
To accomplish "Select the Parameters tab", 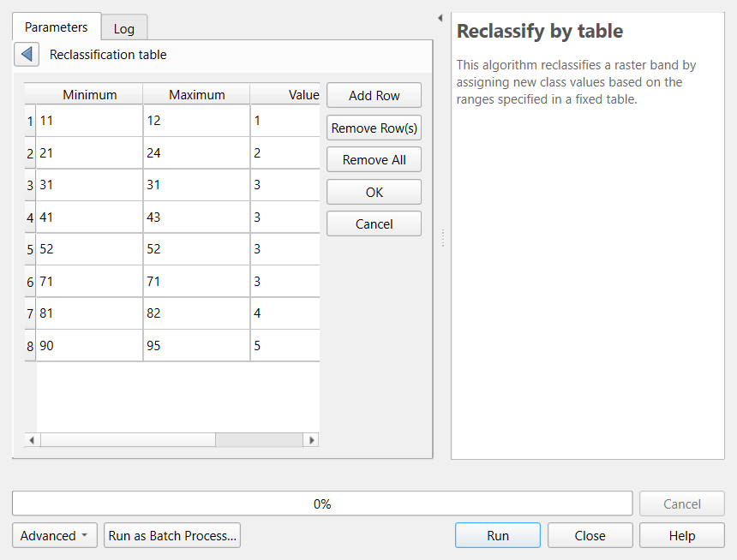I will tap(57, 27).
